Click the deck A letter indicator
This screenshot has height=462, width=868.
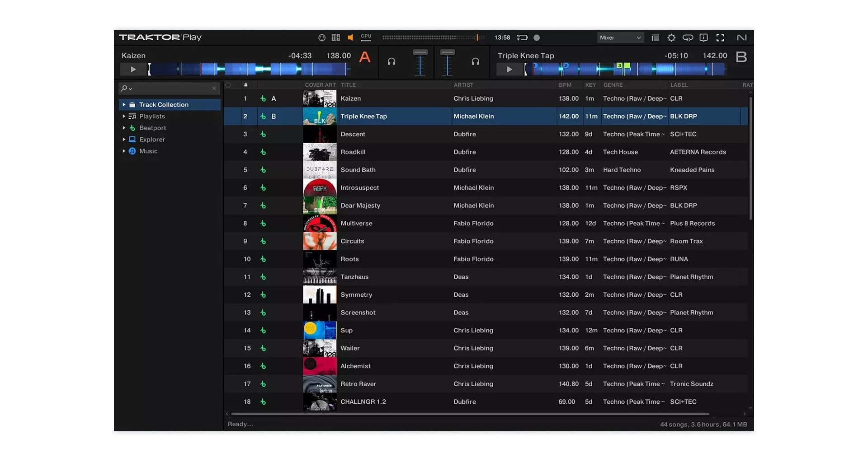(364, 57)
